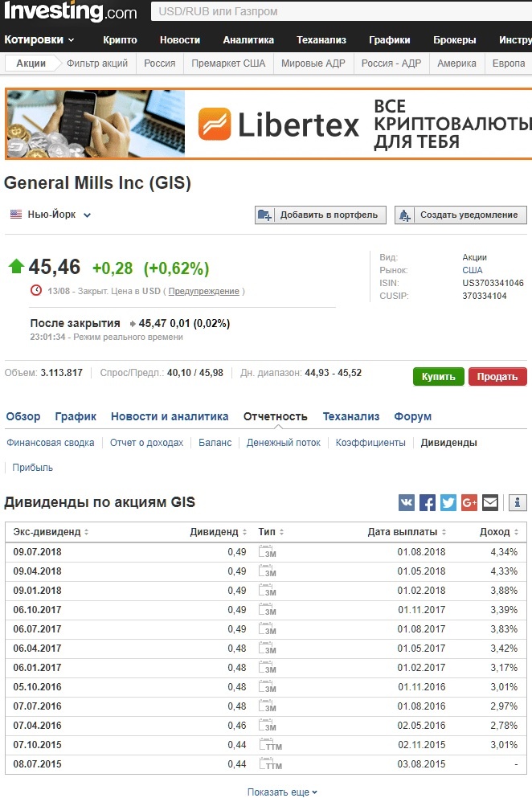Click the payment date 01.05.2018
Viewport: 532px width, 798px height.
422,571
